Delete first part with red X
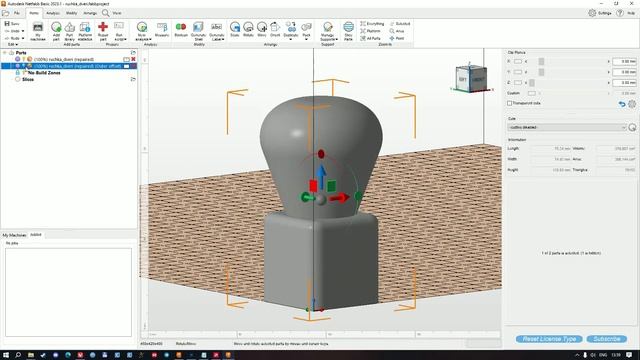 (133, 59)
